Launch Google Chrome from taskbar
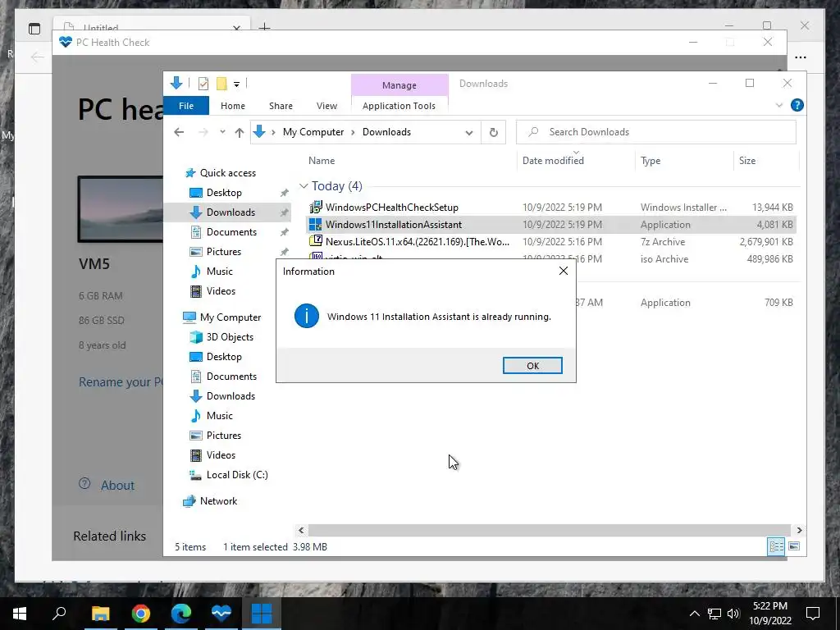Viewport: 840px width, 630px height. tap(141, 614)
